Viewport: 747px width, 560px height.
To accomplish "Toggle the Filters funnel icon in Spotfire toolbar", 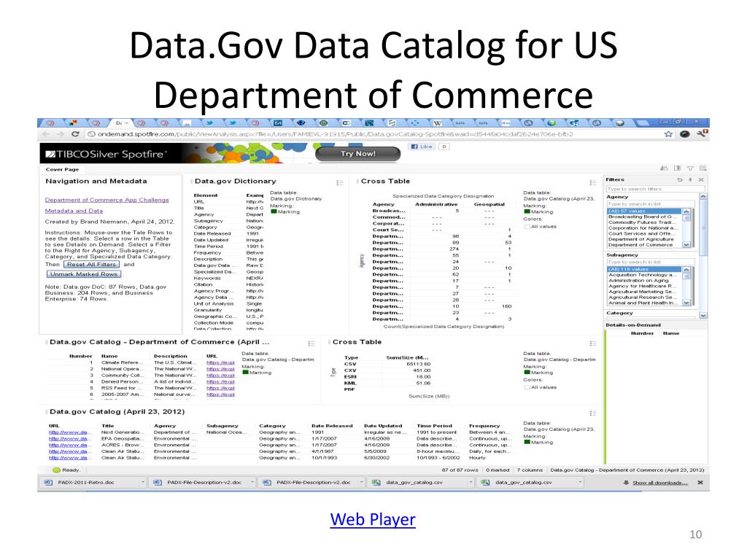I will point(690,168).
